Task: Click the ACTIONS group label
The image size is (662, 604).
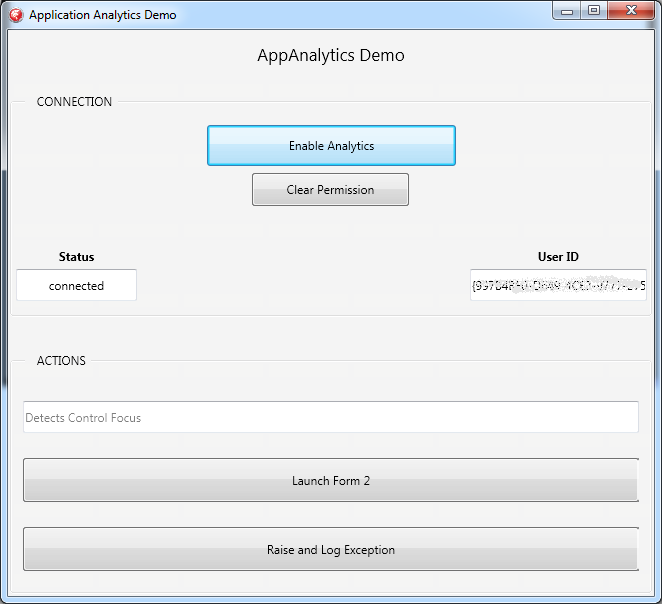Action: 61,361
